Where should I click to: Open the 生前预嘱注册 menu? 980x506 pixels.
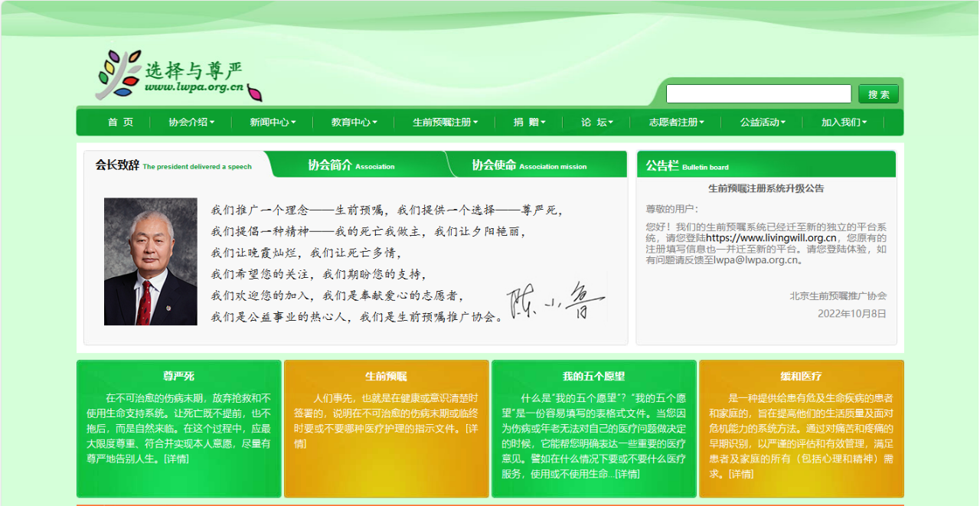tap(445, 122)
